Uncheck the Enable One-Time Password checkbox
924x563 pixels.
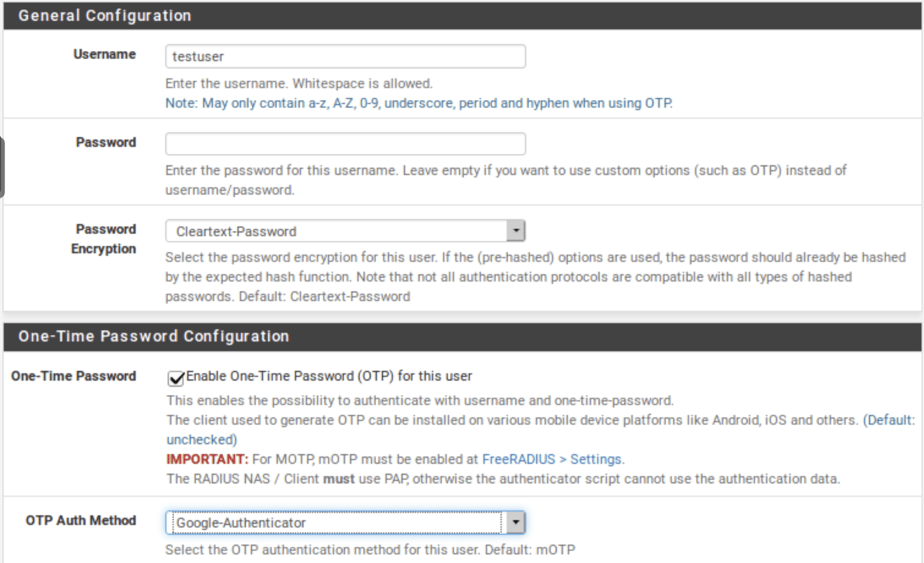coord(176,378)
